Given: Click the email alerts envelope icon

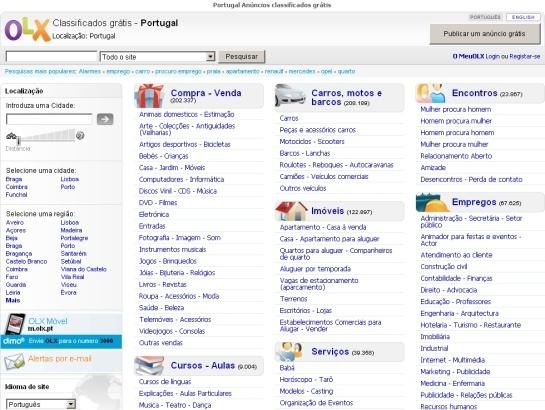Looking at the screenshot, I should point(15,361).
